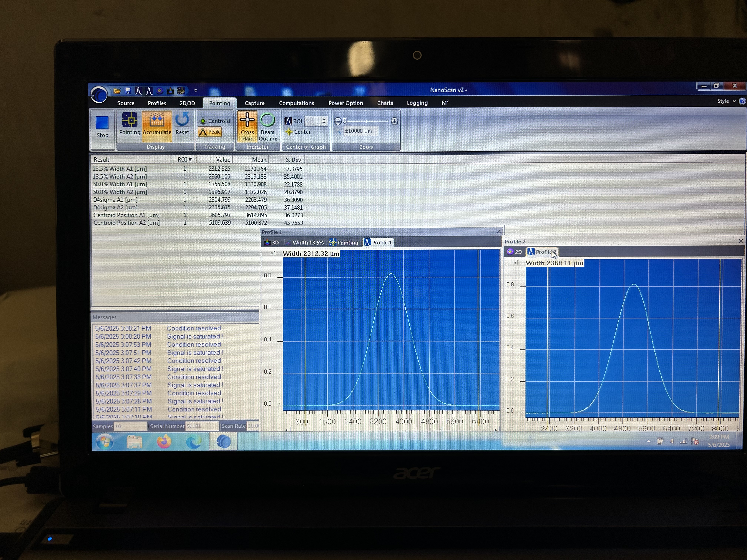Open the Windows Start menu
This screenshot has height=560, width=747.
pos(105,442)
